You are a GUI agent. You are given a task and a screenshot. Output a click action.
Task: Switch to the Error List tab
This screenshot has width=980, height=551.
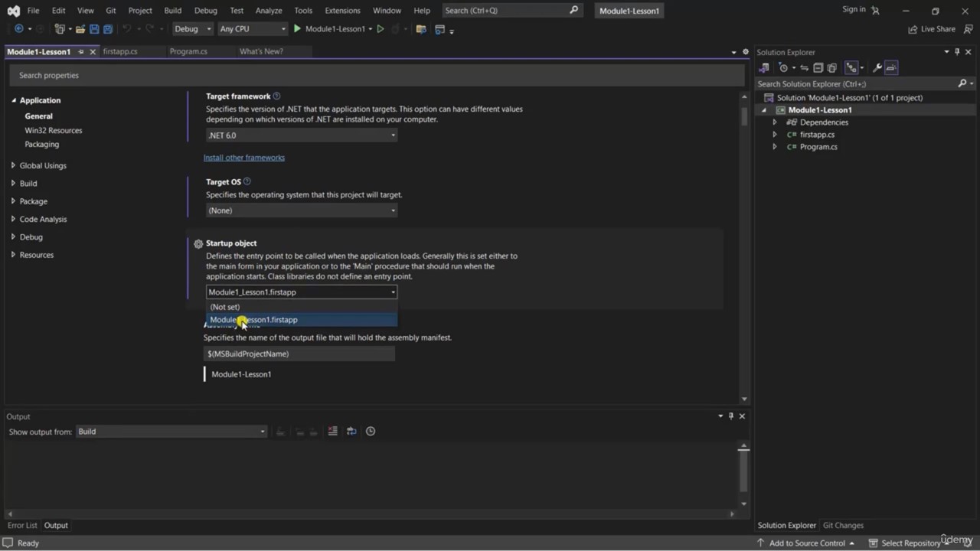[x=22, y=525]
